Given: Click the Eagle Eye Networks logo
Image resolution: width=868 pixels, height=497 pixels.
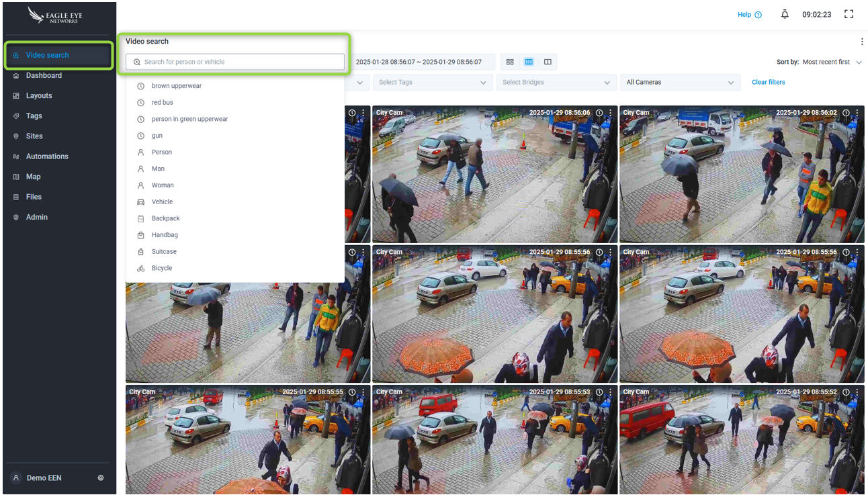Looking at the screenshot, I should point(54,15).
